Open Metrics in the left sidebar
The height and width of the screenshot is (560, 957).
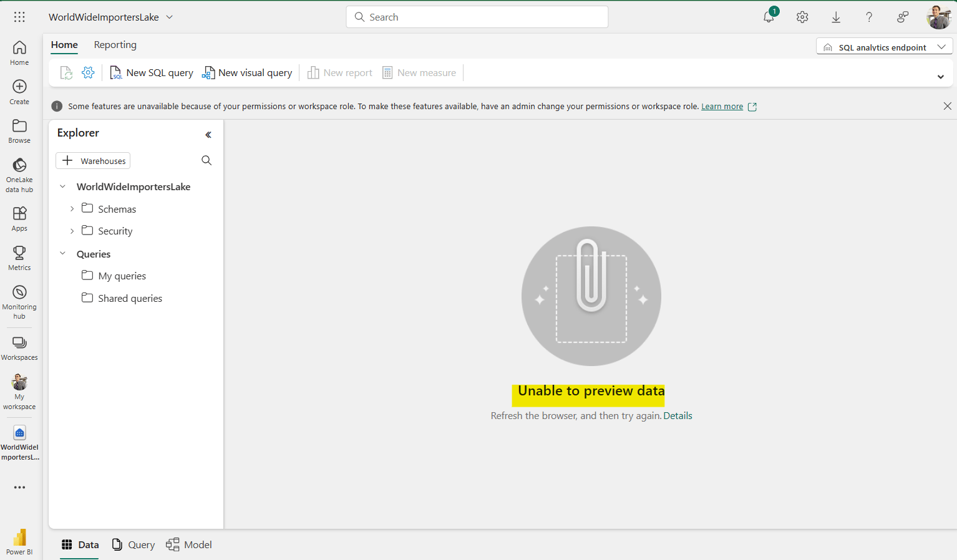(19, 258)
